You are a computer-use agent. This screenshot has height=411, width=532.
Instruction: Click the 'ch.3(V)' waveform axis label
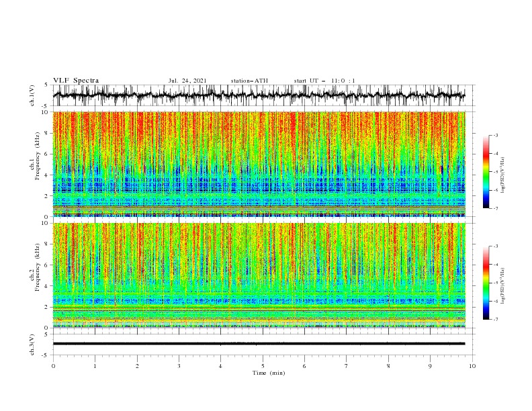(x=32, y=345)
